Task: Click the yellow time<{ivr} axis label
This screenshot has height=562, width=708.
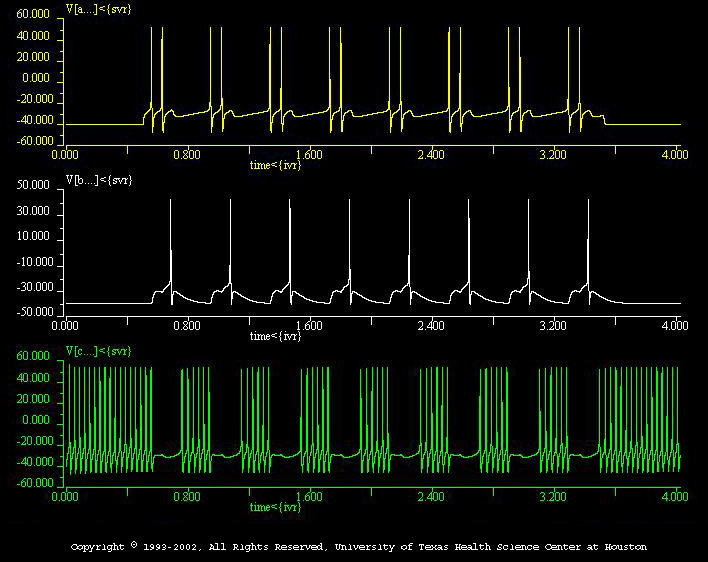Action: coord(280,165)
